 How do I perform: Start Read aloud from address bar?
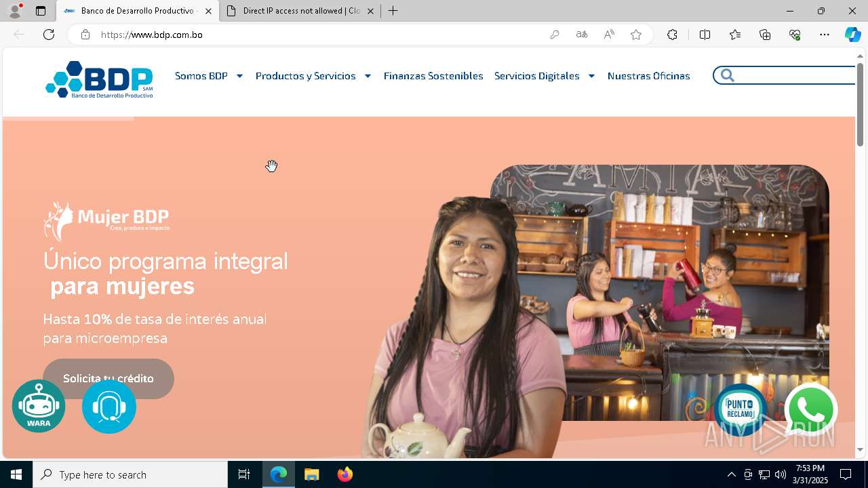(609, 35)
